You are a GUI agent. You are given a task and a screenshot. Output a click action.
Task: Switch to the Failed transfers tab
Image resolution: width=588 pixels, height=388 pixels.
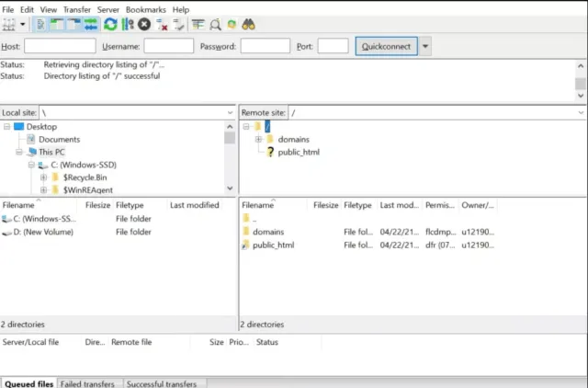(x=88, y=382)
